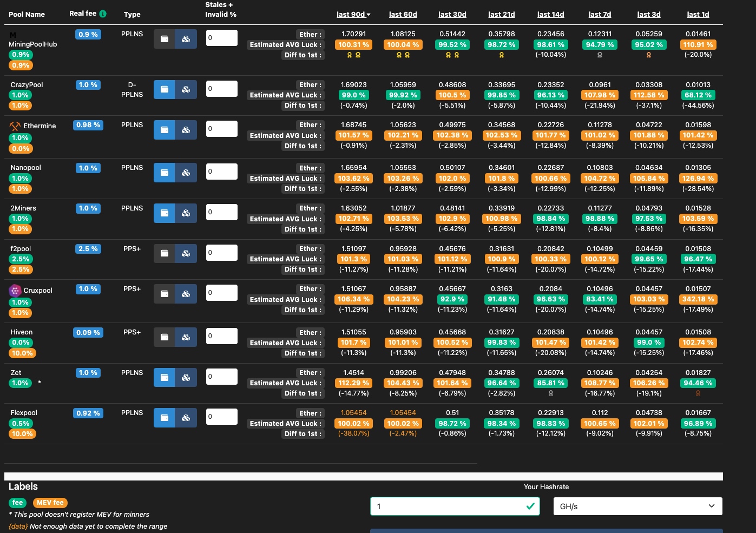Click the Real fee info icon
The width and height of the screenshot is (756, 533).
point(103,14)
